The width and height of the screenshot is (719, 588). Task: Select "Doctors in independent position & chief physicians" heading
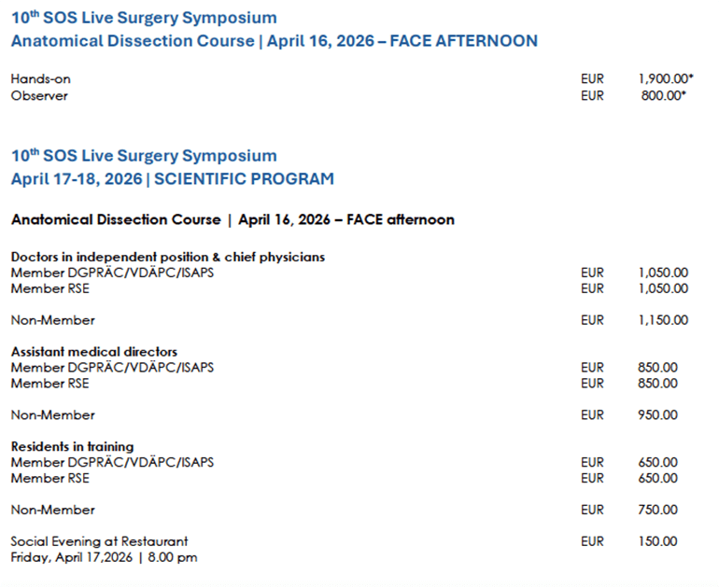coord(167,257)
